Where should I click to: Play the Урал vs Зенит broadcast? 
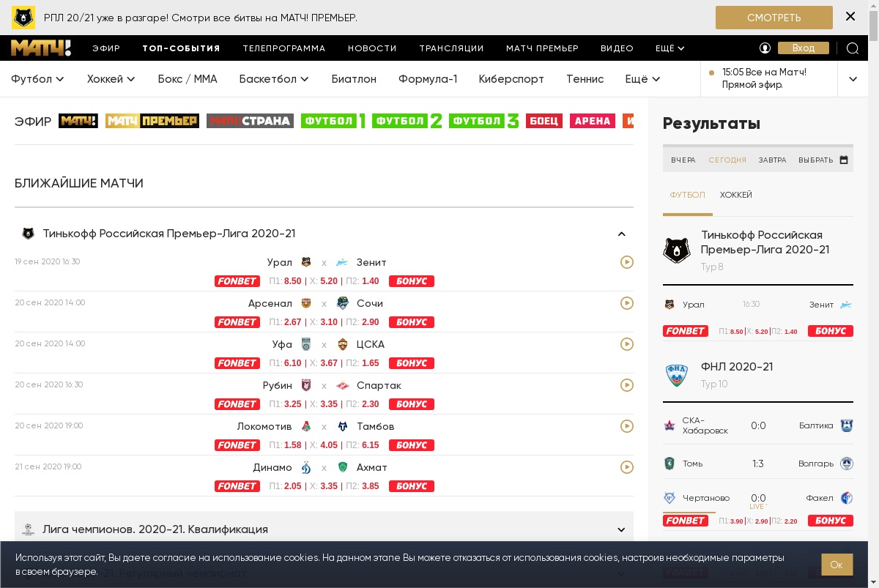pos(627,262)
